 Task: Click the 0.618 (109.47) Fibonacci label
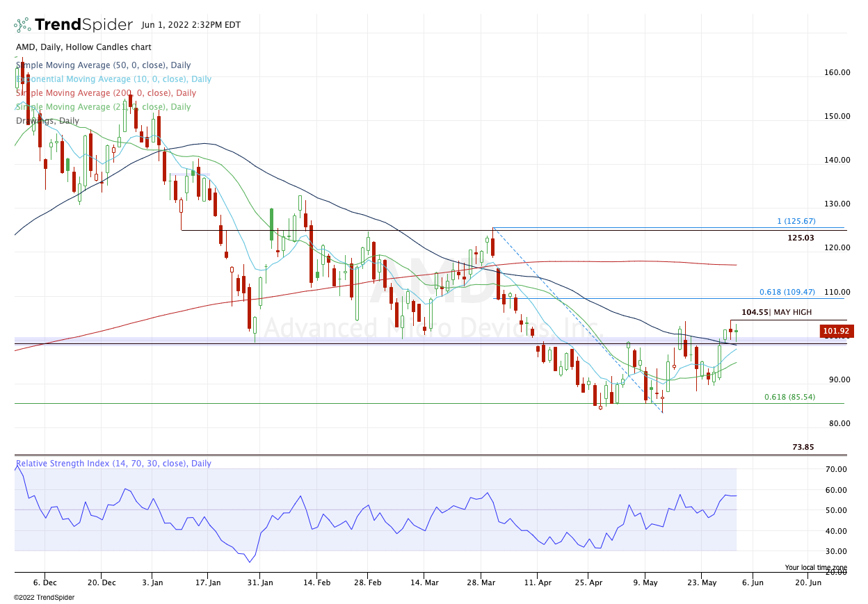pyautogui.click(x=787, y=293)
